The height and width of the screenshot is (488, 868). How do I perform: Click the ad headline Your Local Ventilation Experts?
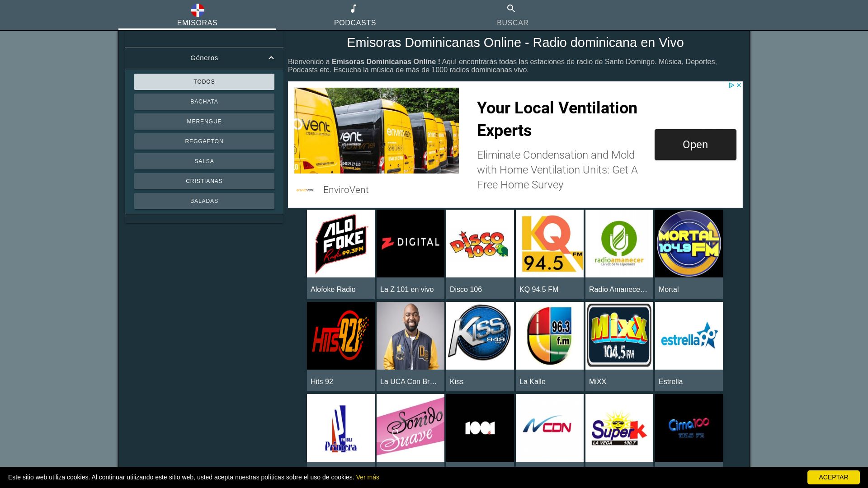(x=557, y=119)
